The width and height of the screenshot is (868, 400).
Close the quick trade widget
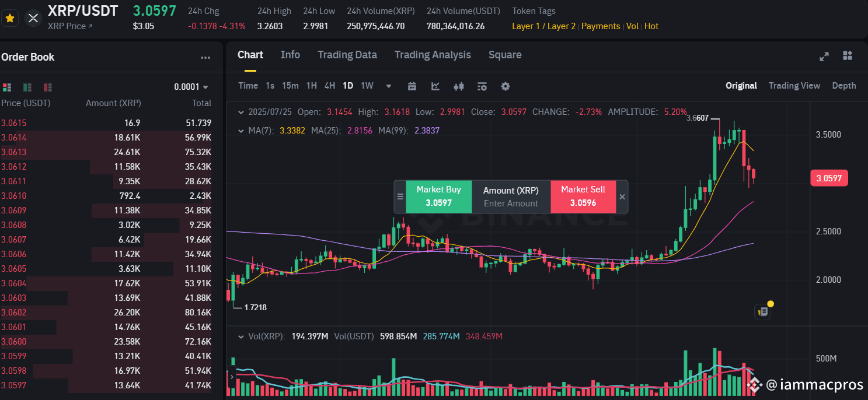622,197
